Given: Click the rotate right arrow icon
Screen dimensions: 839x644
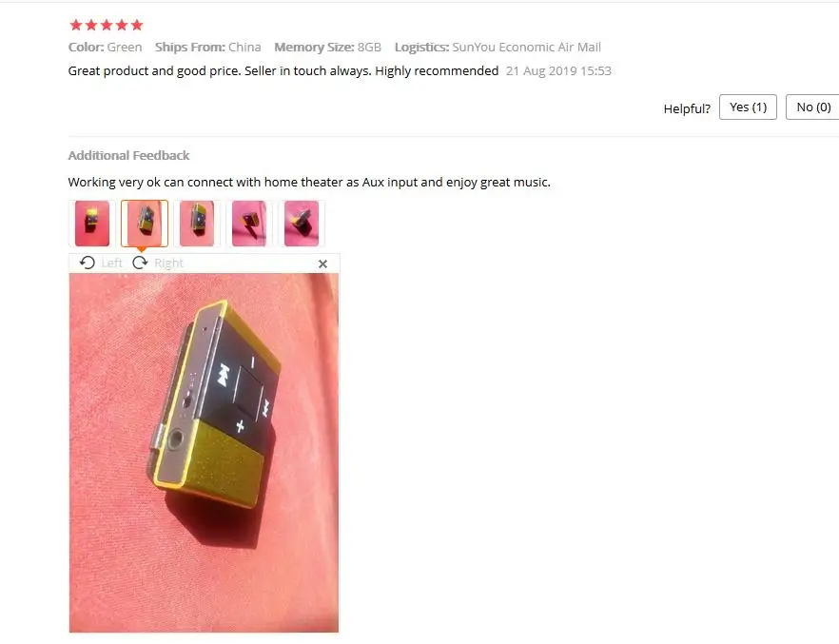Looking at the screenshot, I should [x=140, y=263].
